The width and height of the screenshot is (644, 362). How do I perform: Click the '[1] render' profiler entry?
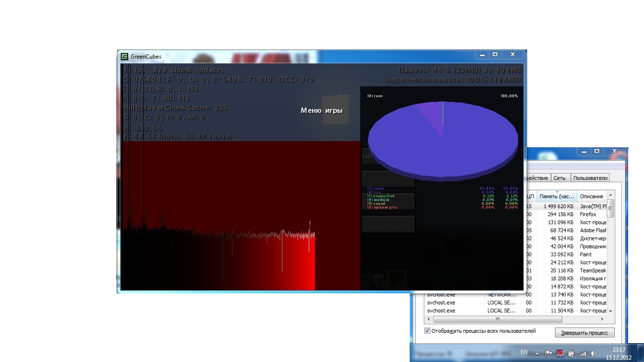[376, 188]
